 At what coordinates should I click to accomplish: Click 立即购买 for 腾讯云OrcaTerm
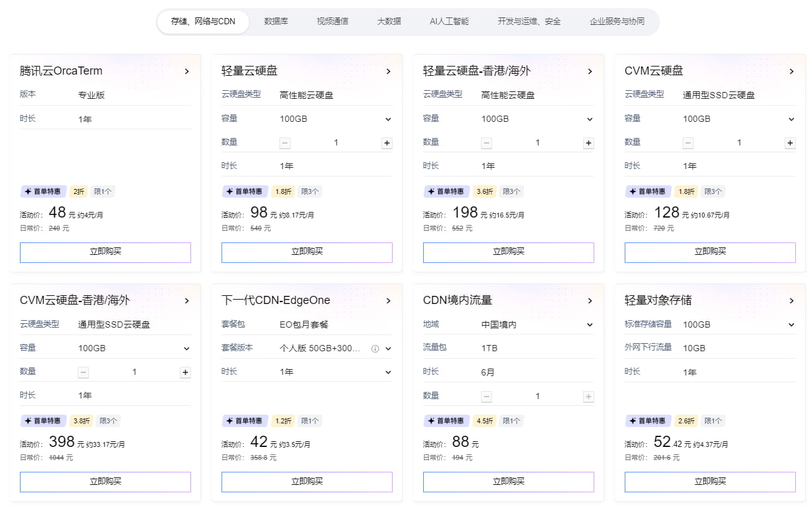point(105,252)
